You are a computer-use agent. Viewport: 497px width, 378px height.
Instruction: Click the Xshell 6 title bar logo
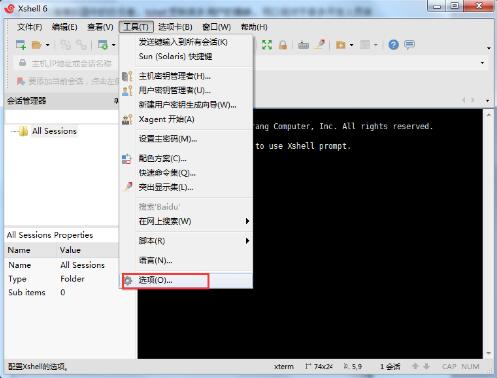9,8
